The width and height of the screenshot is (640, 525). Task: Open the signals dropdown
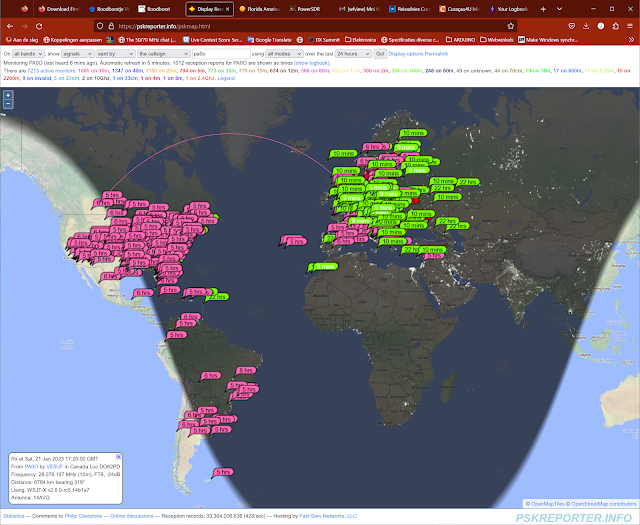pos(78,54)
